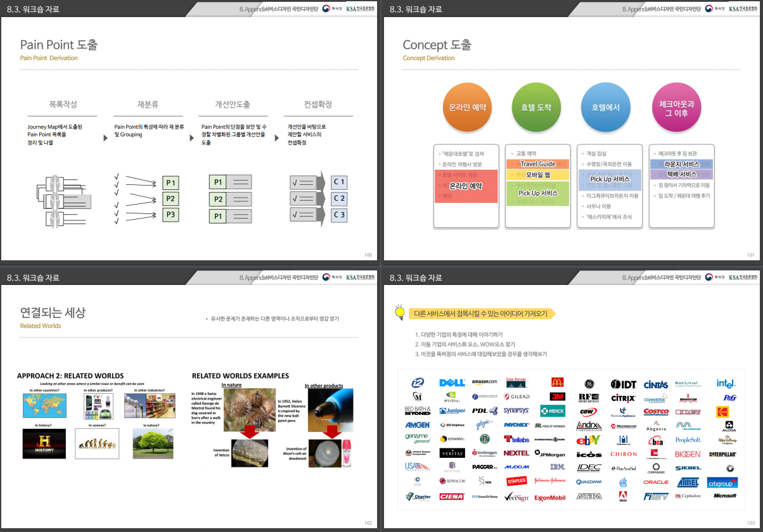The width and height of the screenshot is (763, 532).
Task: Click the arrow before the 컨셉확정 column
Action: point(279,137)
